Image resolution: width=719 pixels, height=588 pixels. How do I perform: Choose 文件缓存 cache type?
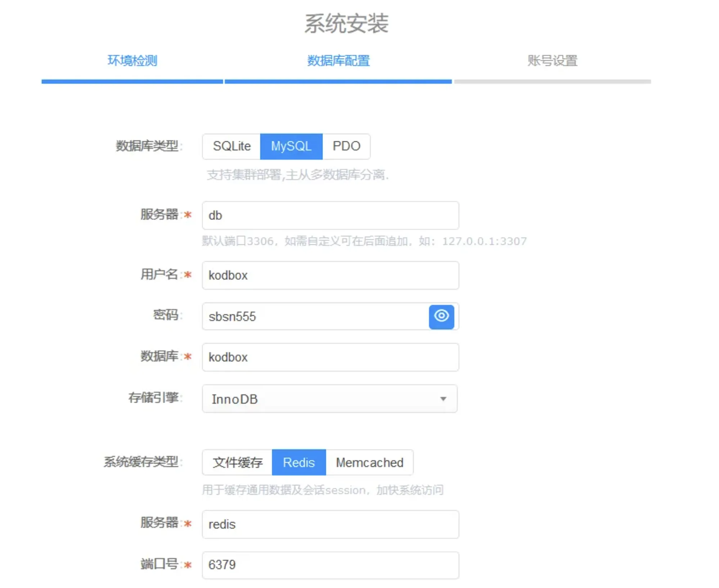tap(237, 462)
